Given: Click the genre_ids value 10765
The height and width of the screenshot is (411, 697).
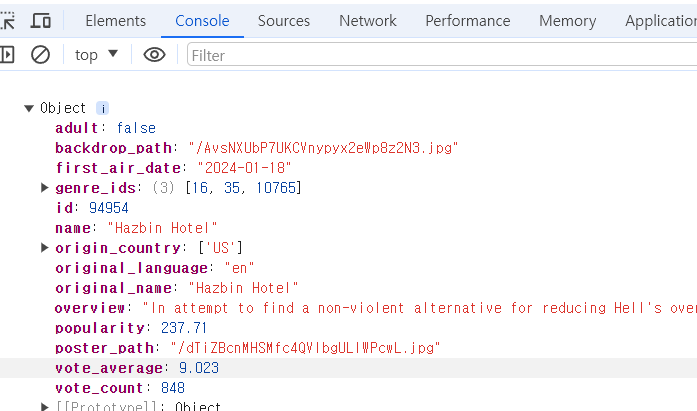Looking at the screenshot, I should [276, 188].
